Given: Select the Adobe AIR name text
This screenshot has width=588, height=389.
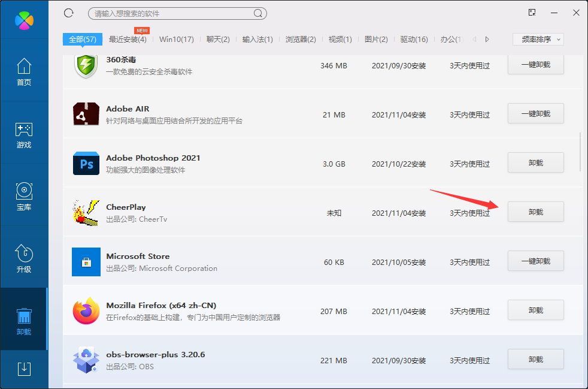Looking at the screenshot, I should 128,109.
